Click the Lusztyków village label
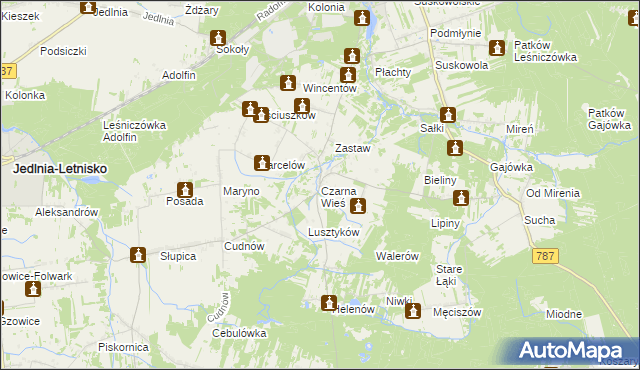Viewport: 640px width, 370px height. click(334, 232)
